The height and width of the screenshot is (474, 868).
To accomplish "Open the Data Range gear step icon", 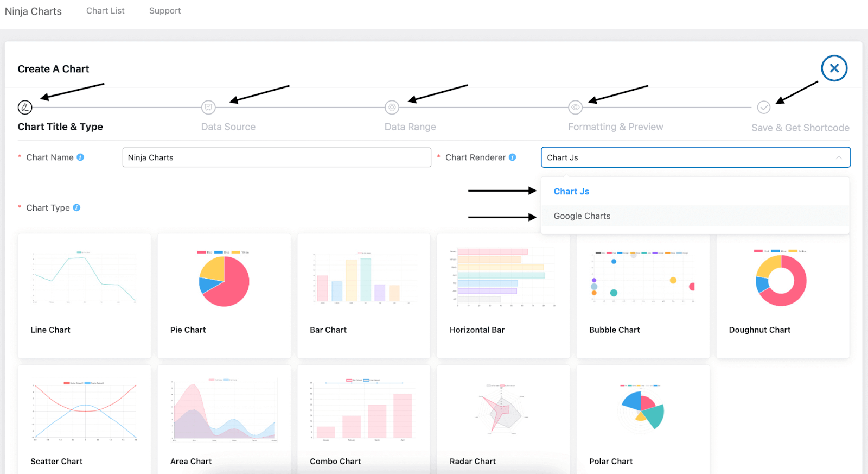I will click(x=392, y=108).
